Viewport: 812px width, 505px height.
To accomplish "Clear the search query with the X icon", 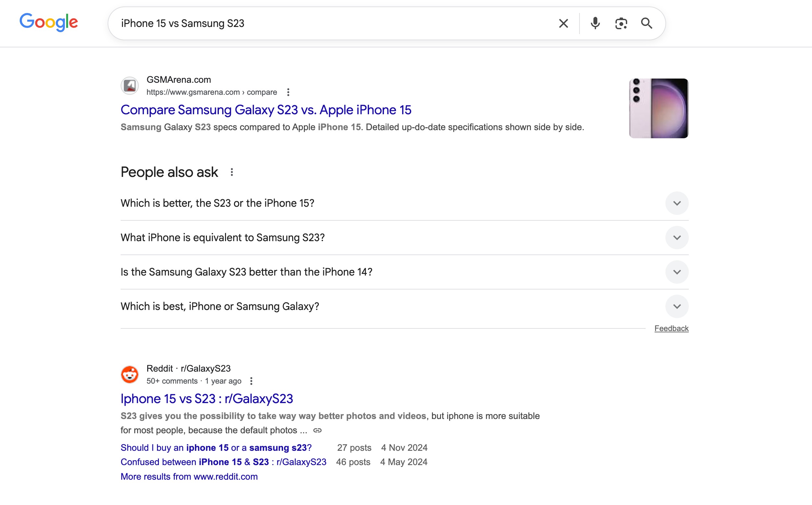I will click(x=563, y=23).
